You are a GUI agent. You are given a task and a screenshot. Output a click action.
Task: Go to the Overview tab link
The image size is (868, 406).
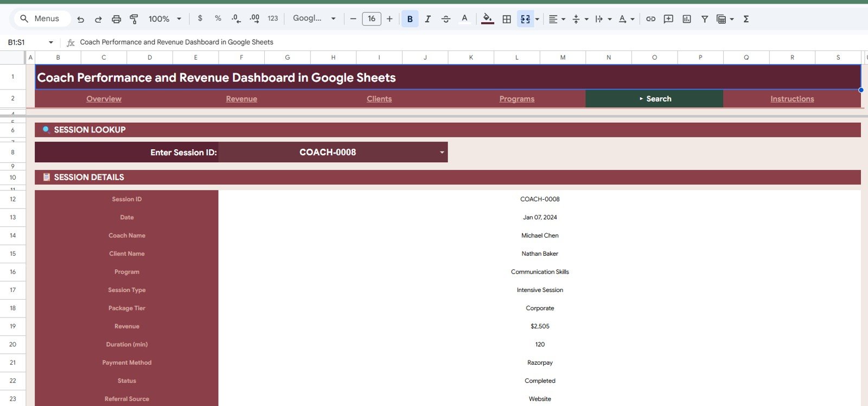104,99
